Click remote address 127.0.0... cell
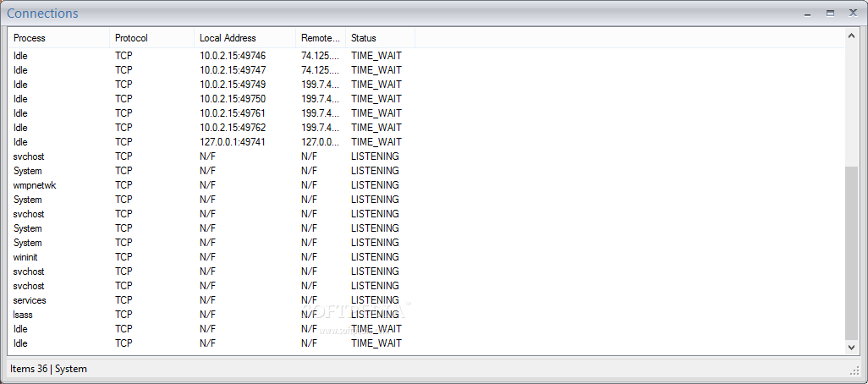 [x=321, y=142]
